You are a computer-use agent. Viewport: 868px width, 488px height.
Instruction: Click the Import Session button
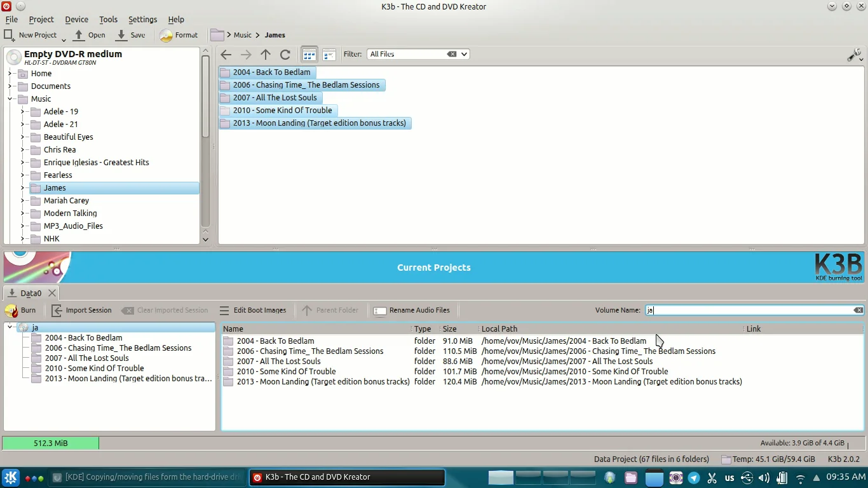pos(81,310)
